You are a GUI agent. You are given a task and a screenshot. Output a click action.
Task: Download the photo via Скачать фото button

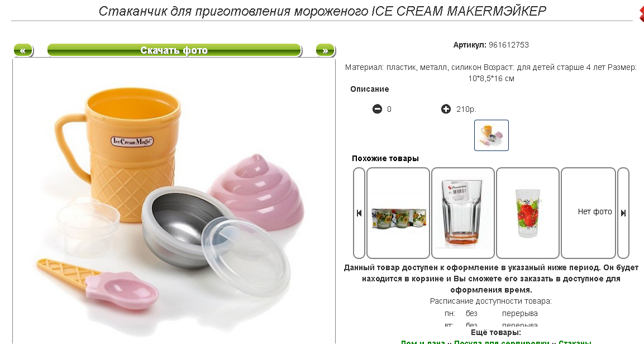(x=174, y=50)
